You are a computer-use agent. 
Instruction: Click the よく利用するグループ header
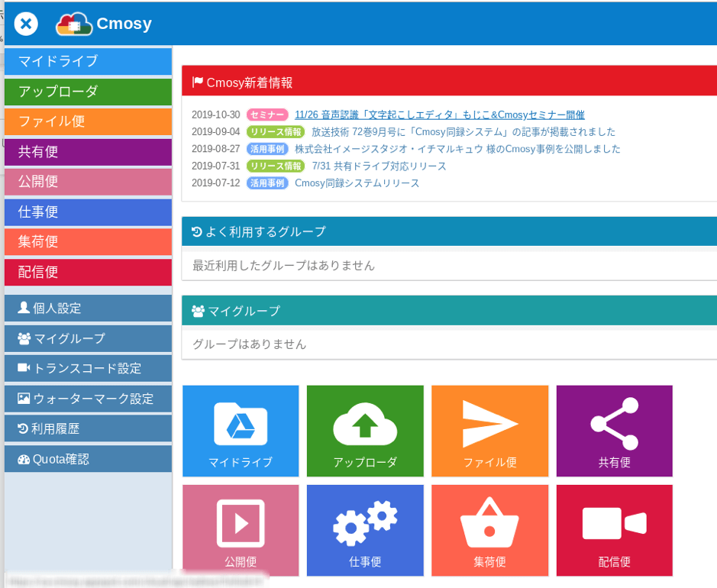click(449, 232)
